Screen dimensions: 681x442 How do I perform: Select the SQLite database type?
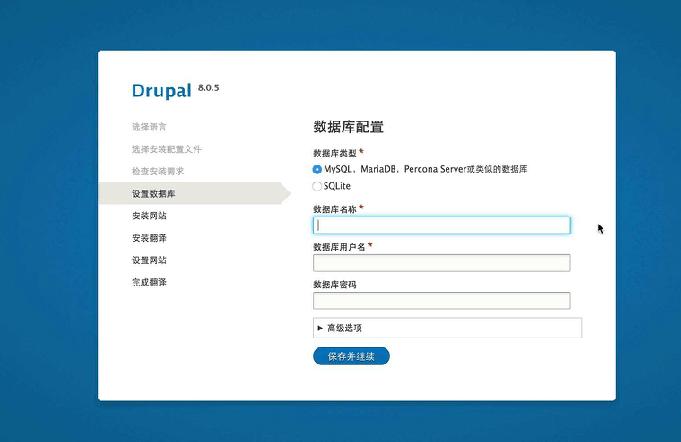317,186
